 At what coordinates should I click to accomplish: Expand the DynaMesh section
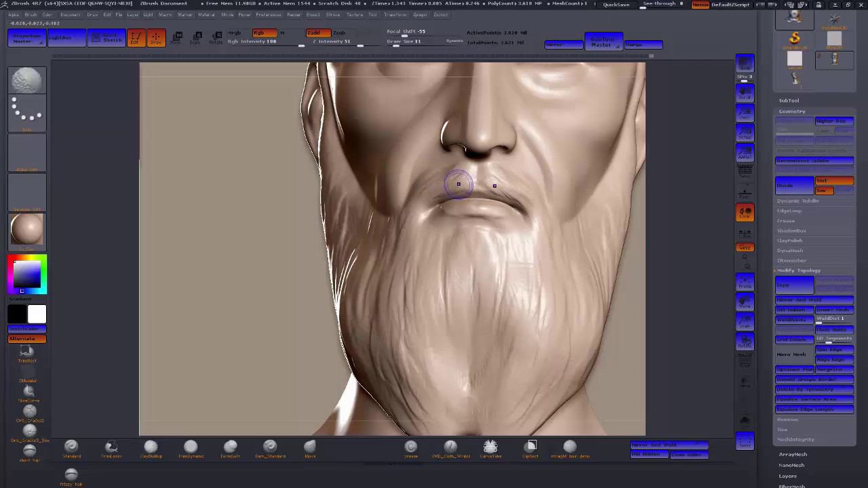(790, 251)
